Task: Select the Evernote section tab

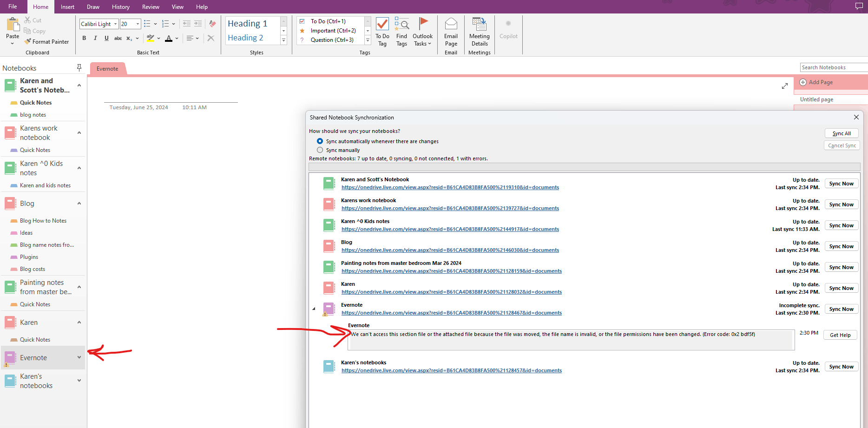Action: (x=107, y=69)
